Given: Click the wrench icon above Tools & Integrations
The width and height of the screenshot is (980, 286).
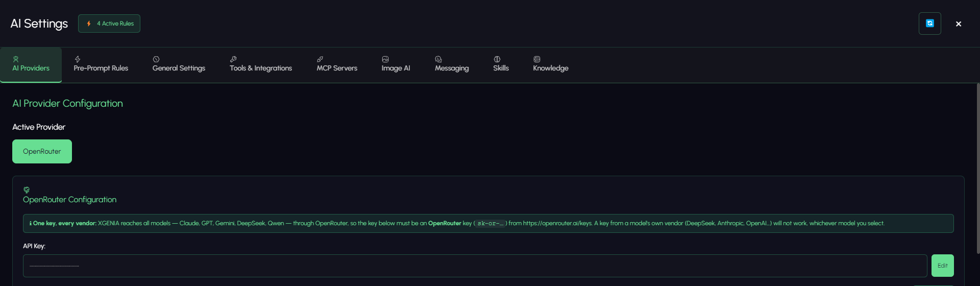Looking at the screenshot, I should (233, 59).
